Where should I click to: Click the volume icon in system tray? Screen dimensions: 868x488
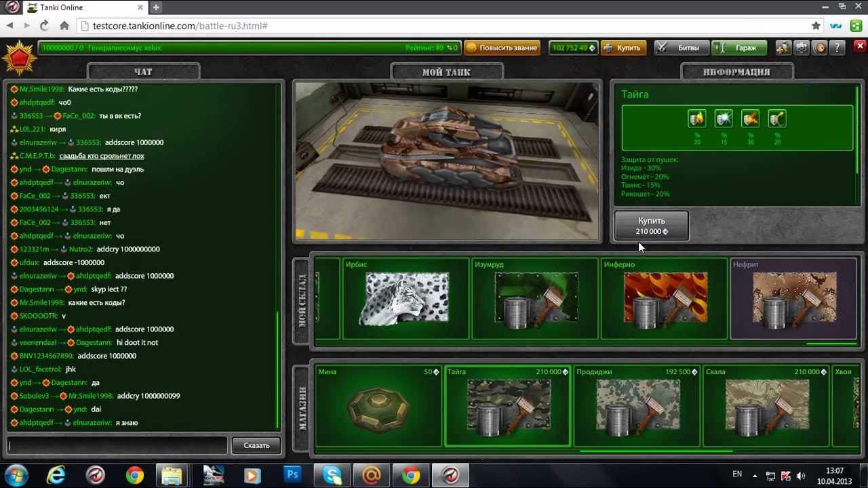click(801, 476)
